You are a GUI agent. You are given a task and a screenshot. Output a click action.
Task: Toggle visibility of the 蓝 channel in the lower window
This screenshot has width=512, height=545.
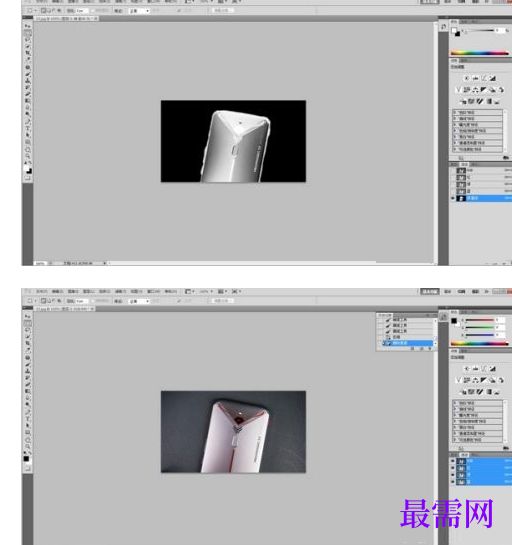453,482
